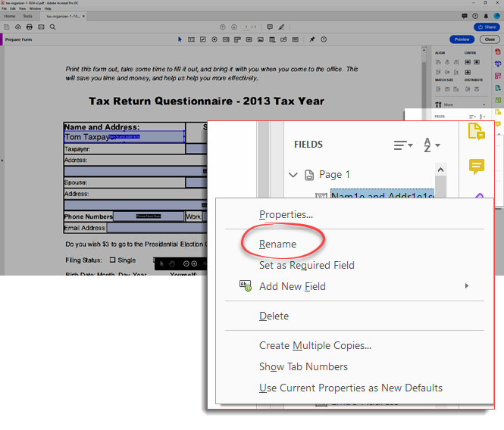Choose Properties... from the context menu
The height and width of the screenshot is (430, 504).
click(x=286, y=214)
